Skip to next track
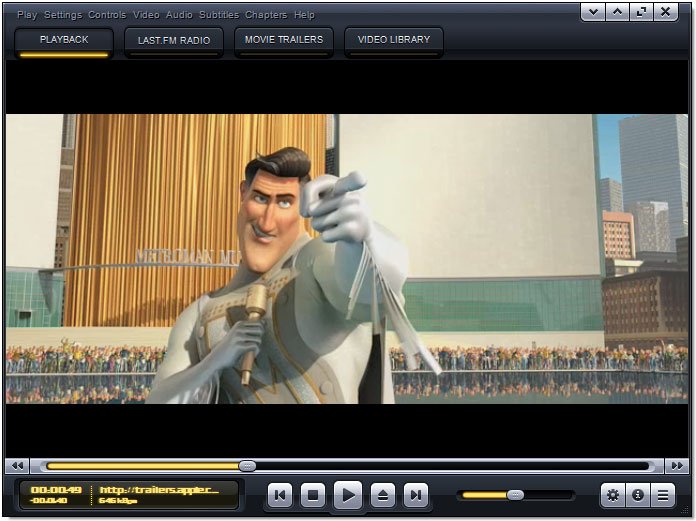The width and height of the screenshot is (696, 521). [416, 494]
